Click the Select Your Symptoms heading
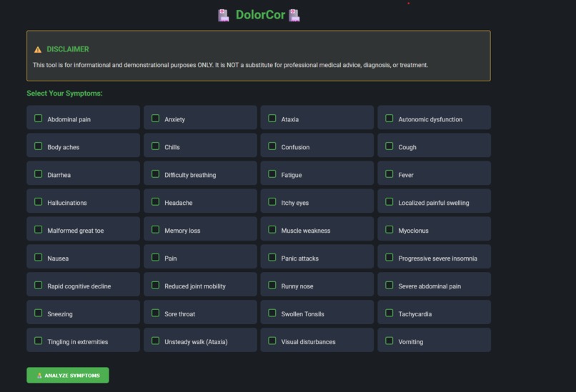Image resolution: width=576 pixels, height=392 pixels. coord(64,94)
